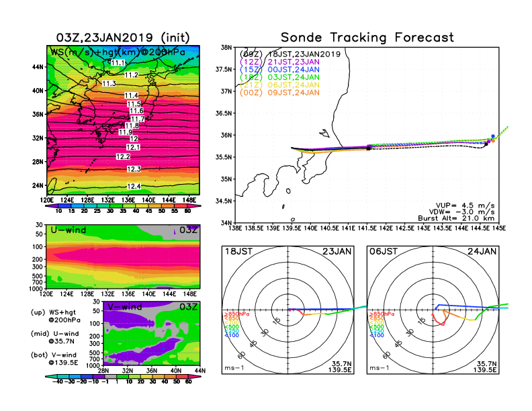
Task: Click the 'Burst Alt= 21.0 km' value
Action: (456, 218)
